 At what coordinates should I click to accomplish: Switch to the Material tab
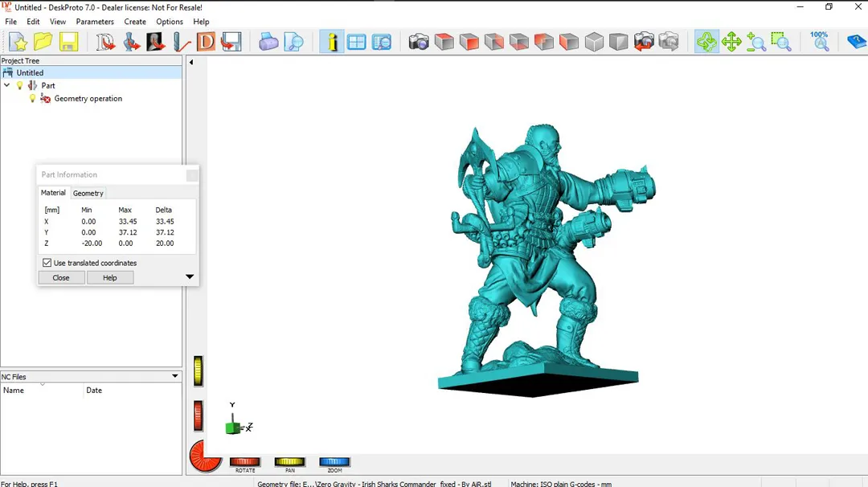53,193
